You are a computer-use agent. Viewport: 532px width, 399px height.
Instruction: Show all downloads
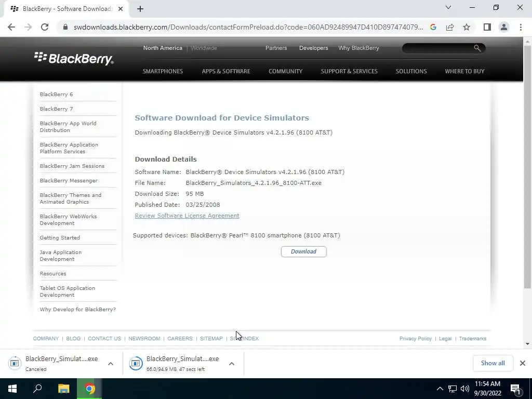(x=493, y=363)
